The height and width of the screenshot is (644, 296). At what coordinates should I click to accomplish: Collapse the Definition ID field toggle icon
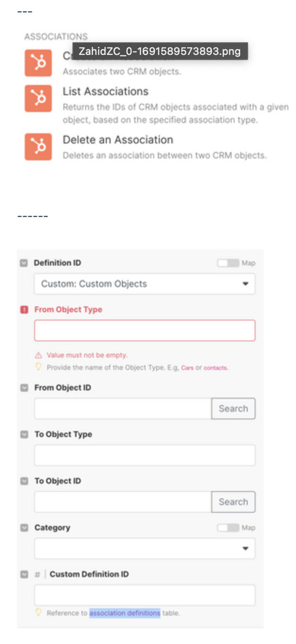coord(24,263)
